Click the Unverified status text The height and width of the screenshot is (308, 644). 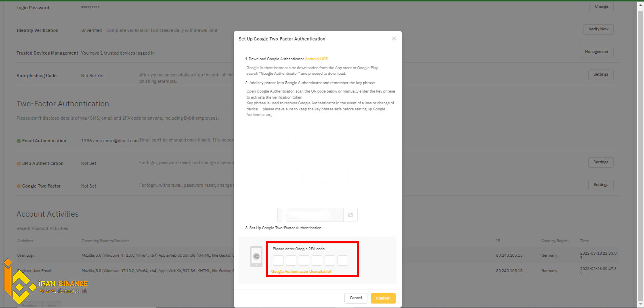coord(91,30)
